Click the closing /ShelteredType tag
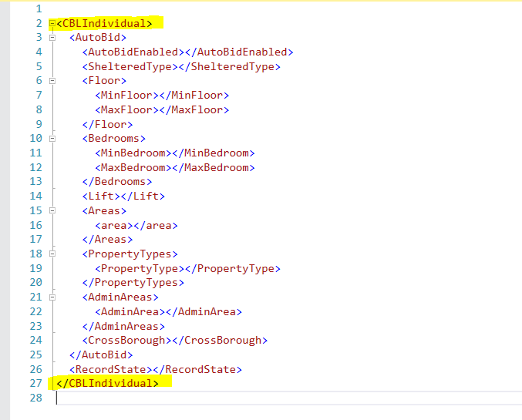This screenshot has width=522, height=420. tap(229, 66)
